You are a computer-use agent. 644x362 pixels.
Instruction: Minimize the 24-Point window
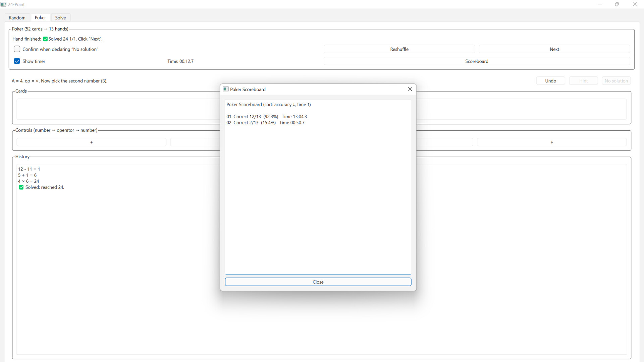coord(599,4)
